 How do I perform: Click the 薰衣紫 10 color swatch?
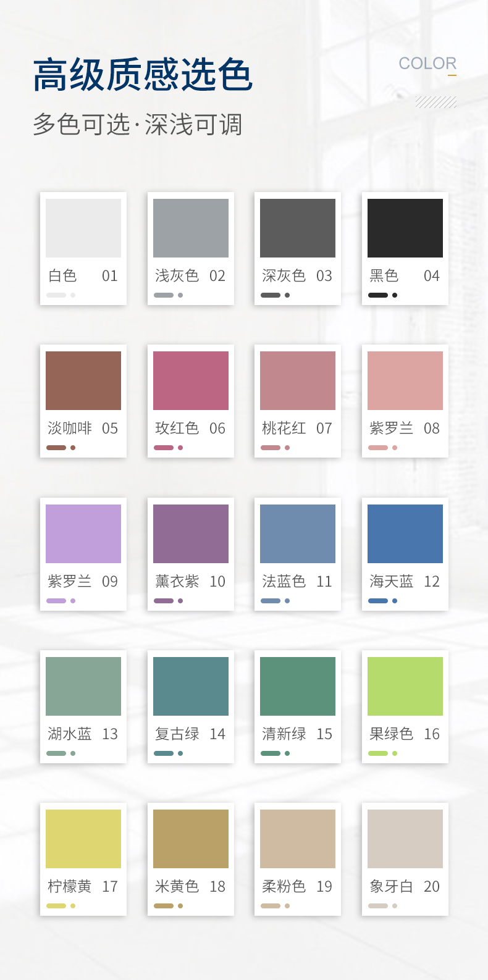tap(191, 534)
